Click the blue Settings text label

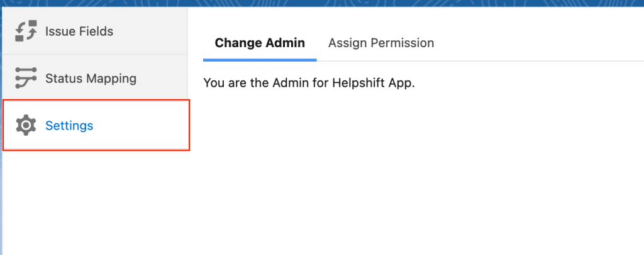[69, 126]
